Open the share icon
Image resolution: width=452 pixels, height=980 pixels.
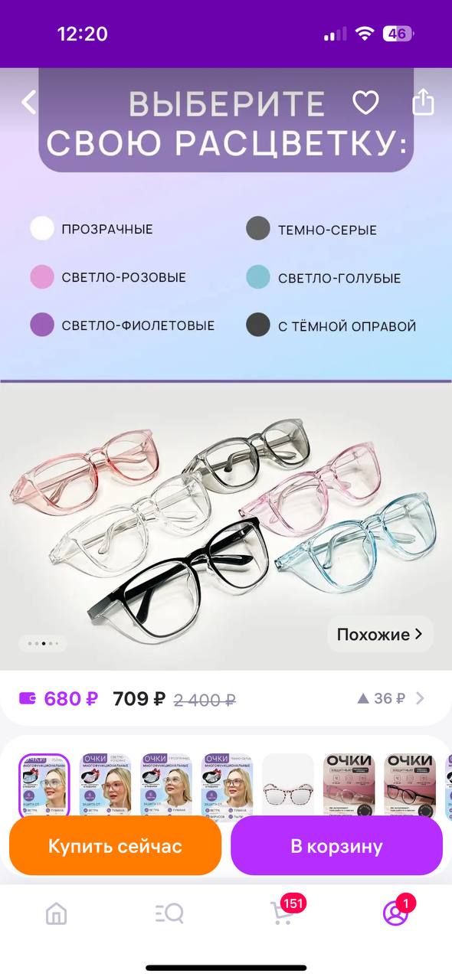pos(424,102)
